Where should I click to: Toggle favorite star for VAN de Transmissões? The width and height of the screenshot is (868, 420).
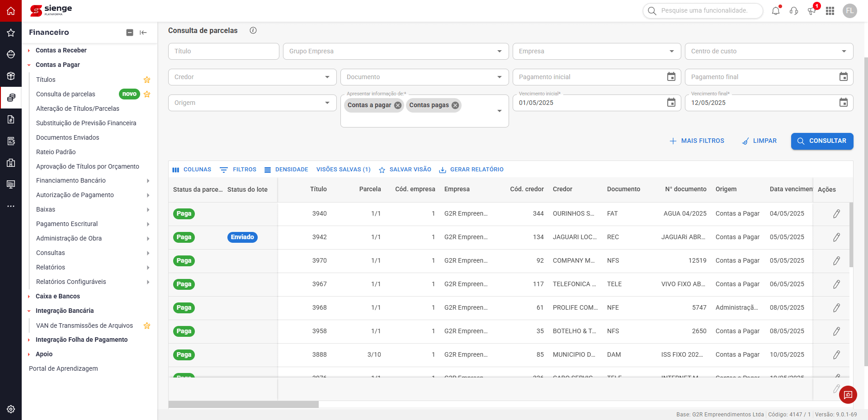147,326
